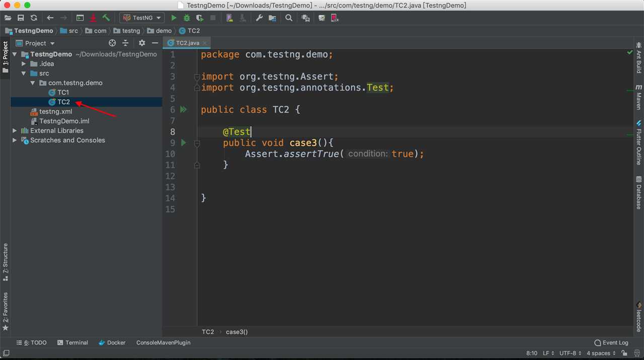Save all files with floppy icon
644x360 pixels.
[x=21, y=18]
